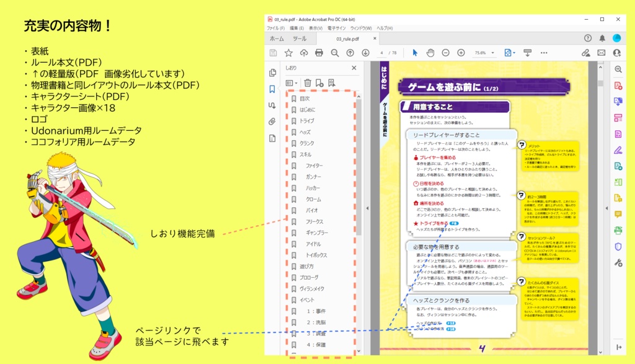Jump to the はじめに bookmark
The image size is (635, 364).
point(308,110)
